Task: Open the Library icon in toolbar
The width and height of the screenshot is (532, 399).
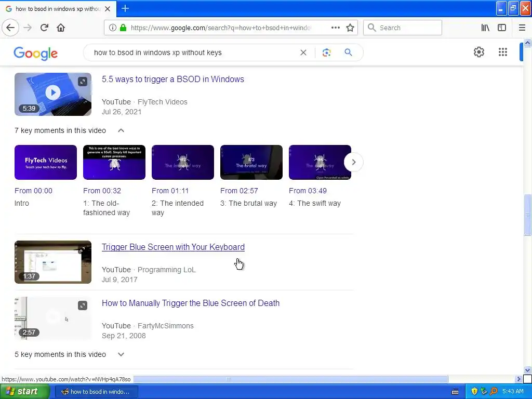Action: click(x=485, y=28)
